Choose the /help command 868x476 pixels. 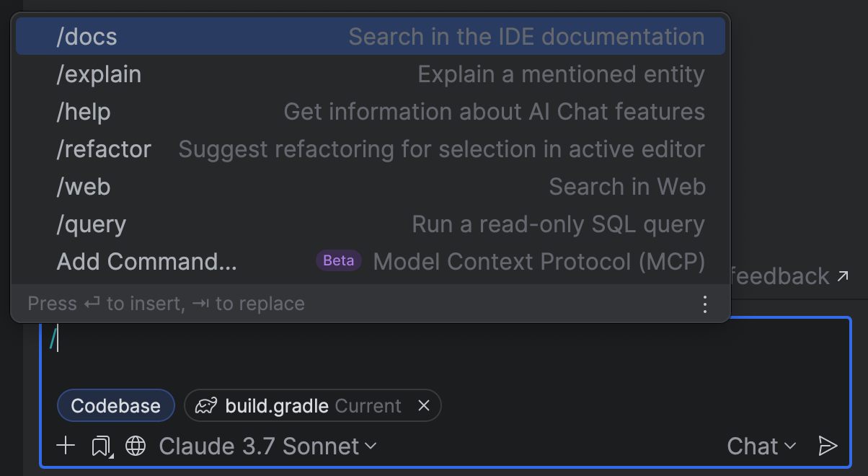(371, 112)
